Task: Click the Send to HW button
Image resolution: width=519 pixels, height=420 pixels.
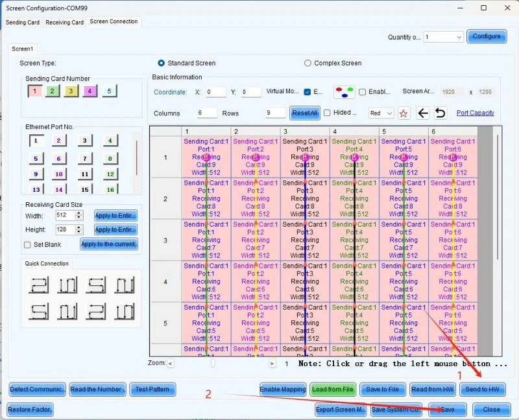Action: point(482,390)
